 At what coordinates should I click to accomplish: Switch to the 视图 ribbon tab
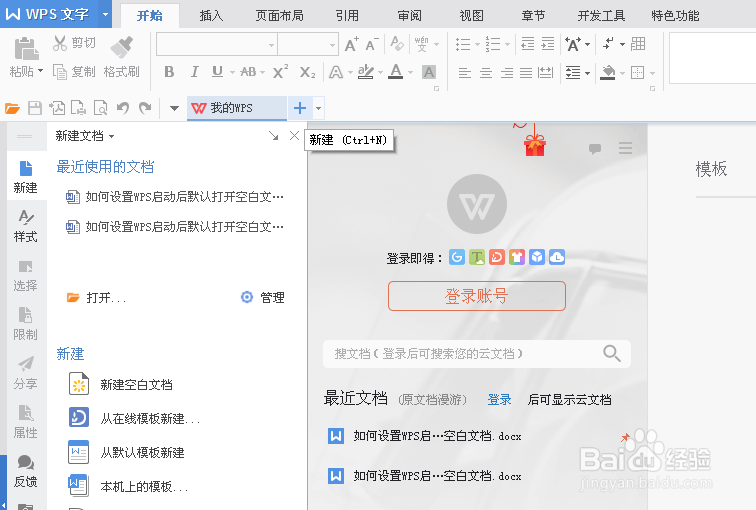tap(472, 16)
